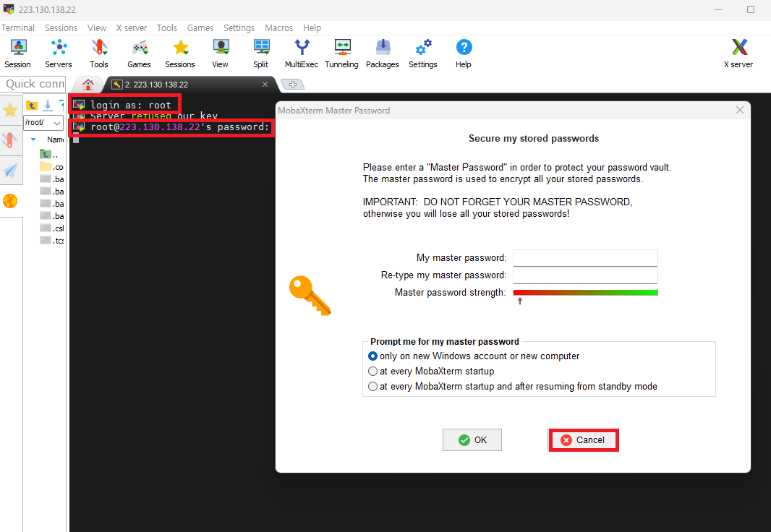Open the Games toolbar icon

pyautogui.click(x=139, y=53)
